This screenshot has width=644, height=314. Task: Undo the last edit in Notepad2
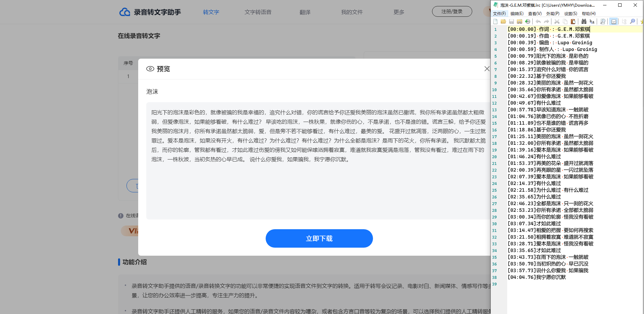pos(538,21)
